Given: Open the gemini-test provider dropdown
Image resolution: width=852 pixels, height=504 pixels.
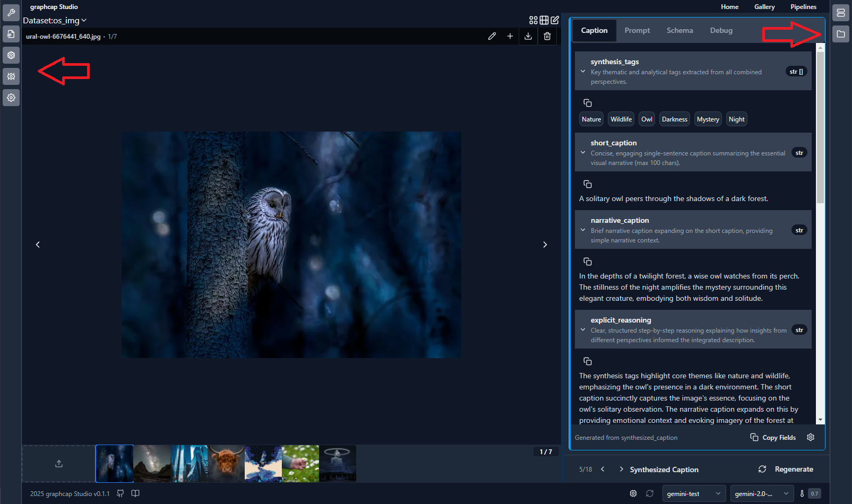Looking at the screenshot, I should pos(693,493).
